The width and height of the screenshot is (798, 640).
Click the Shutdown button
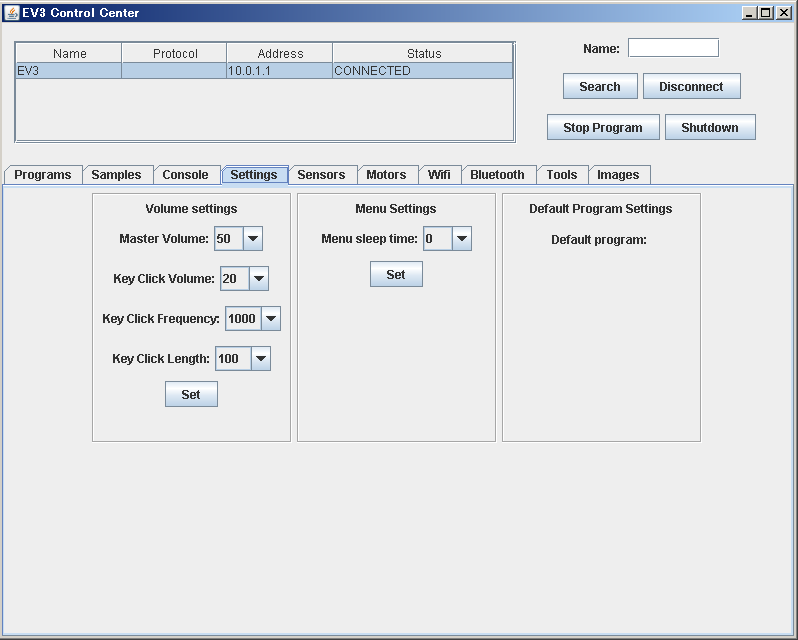[710, 127]
